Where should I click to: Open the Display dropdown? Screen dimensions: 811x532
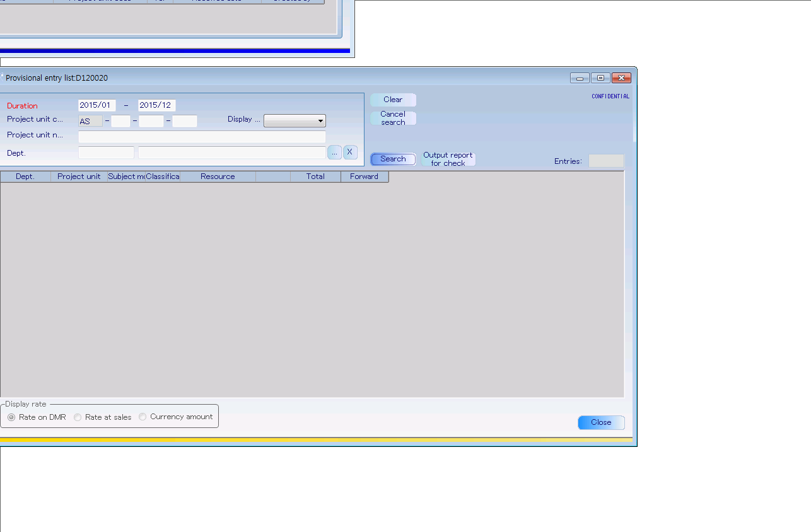(x=295, y=121)
